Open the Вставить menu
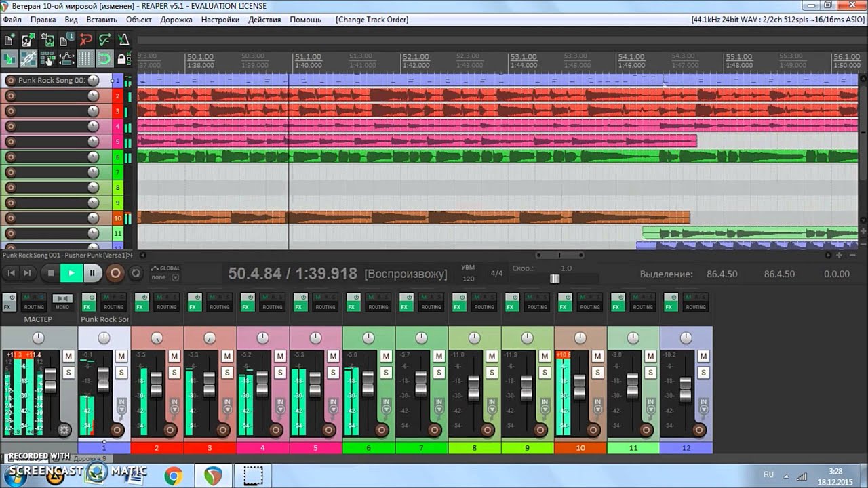Image resolution: width=868 pixels, height=488 pixels. 102,20
